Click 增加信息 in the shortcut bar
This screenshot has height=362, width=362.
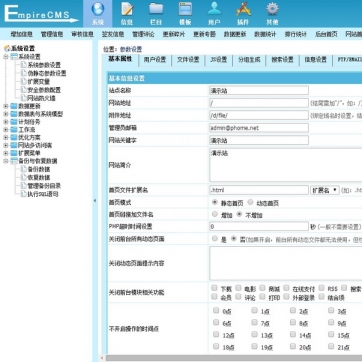(x=22, y=34)
